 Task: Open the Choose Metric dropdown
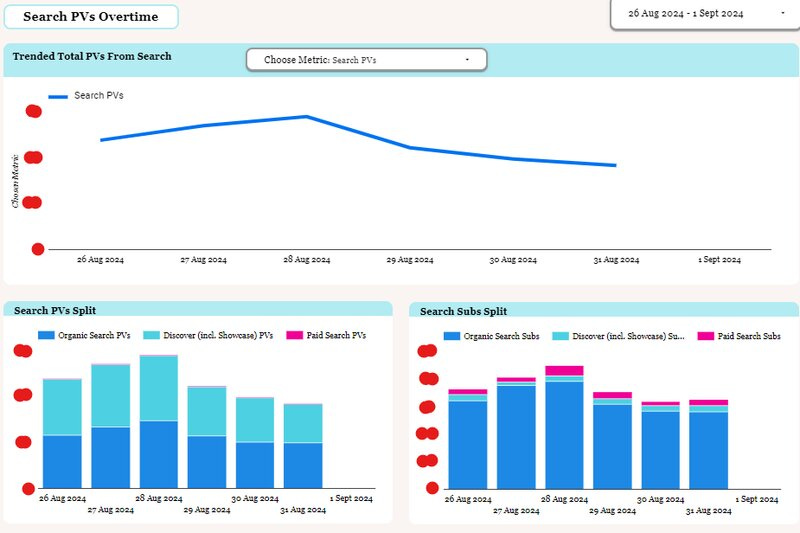tap(366, 60)
